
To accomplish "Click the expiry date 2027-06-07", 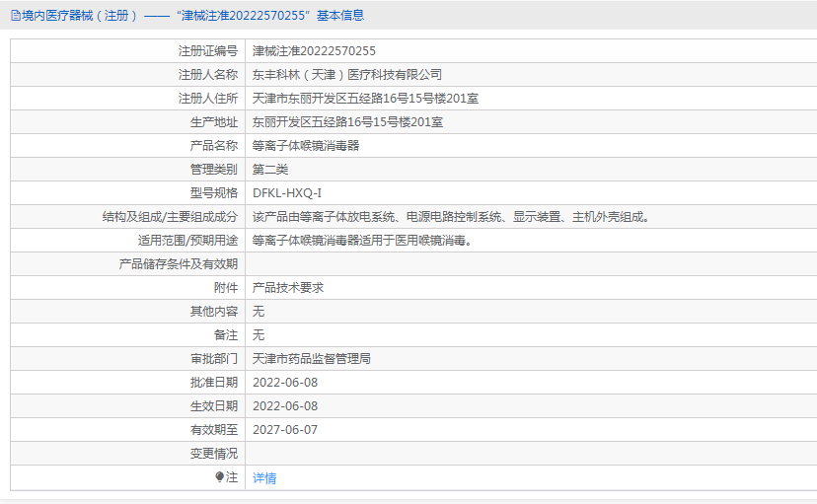I will [285, 430].
